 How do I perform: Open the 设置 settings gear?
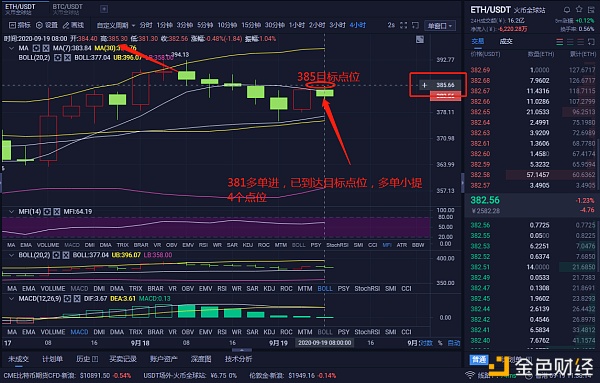[46, 25]
